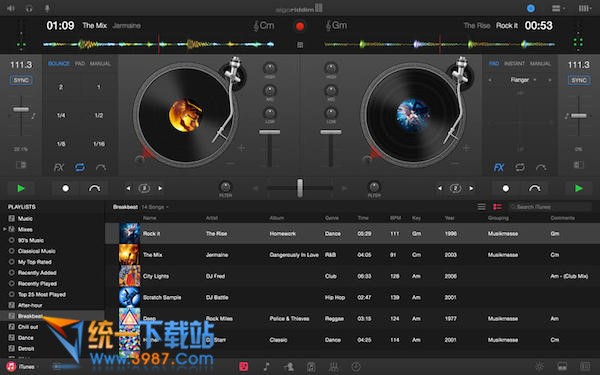The height and width of the screenshot is (375, 600).
Task: Click the speaker volume icon in top bar
Action: point(11,8)
